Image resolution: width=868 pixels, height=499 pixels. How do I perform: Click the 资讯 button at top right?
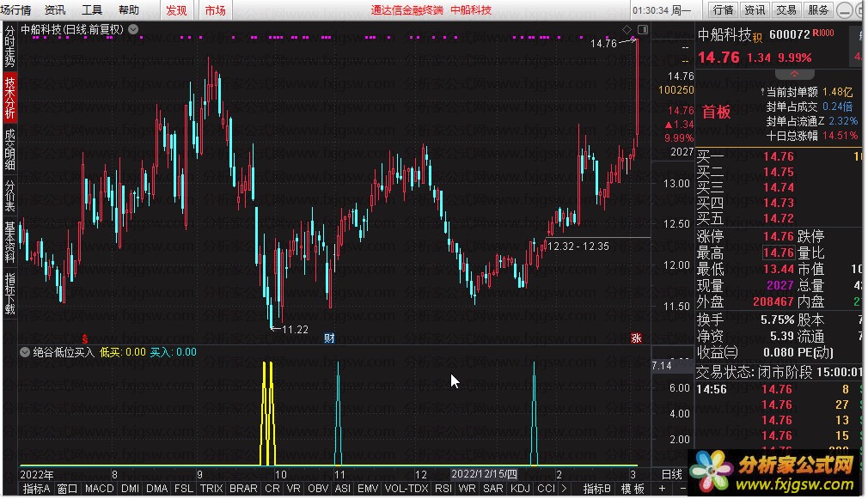[x=755, y=10]
